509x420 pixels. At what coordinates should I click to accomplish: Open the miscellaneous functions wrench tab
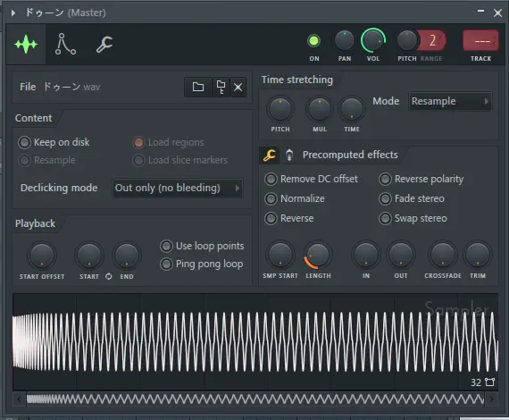(x=104, y=44)
